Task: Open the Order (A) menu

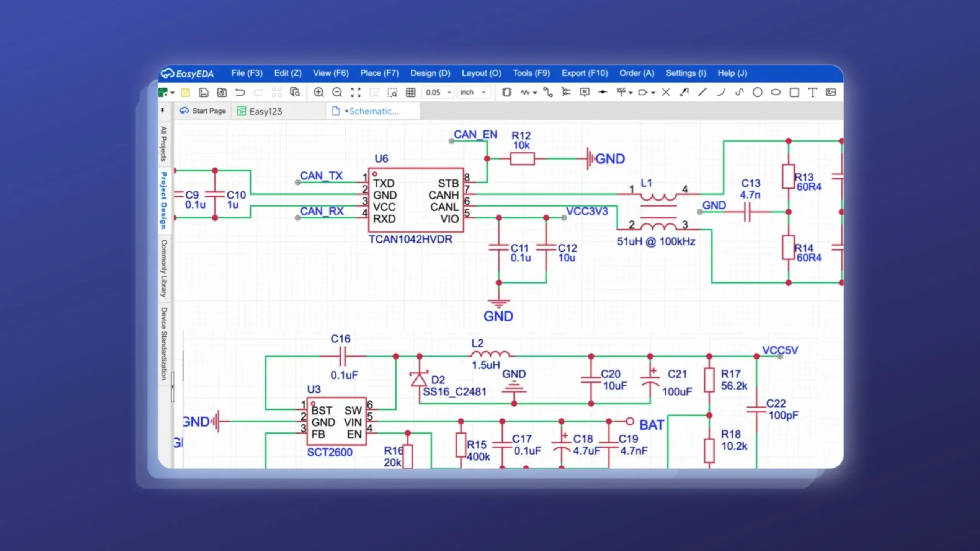Action: pos(637,73)
